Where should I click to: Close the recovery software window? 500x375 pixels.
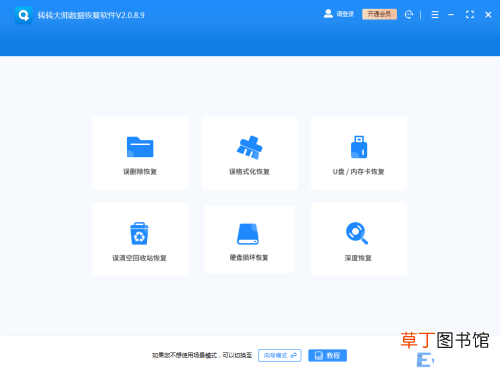tap(488, 15)
